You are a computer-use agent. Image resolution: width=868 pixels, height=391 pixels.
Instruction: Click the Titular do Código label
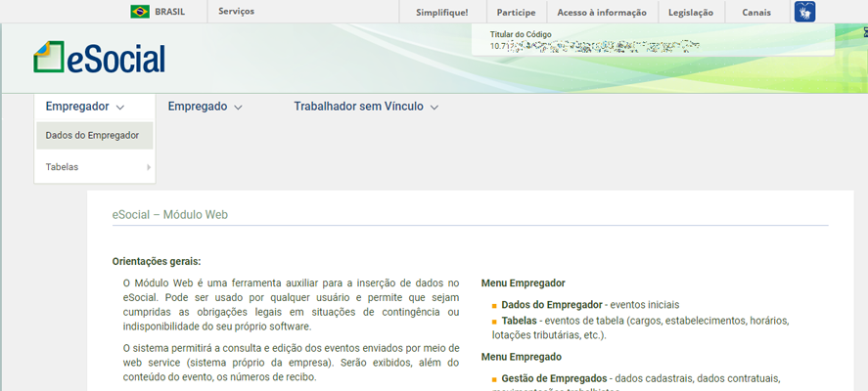click(x=521, y=34)
